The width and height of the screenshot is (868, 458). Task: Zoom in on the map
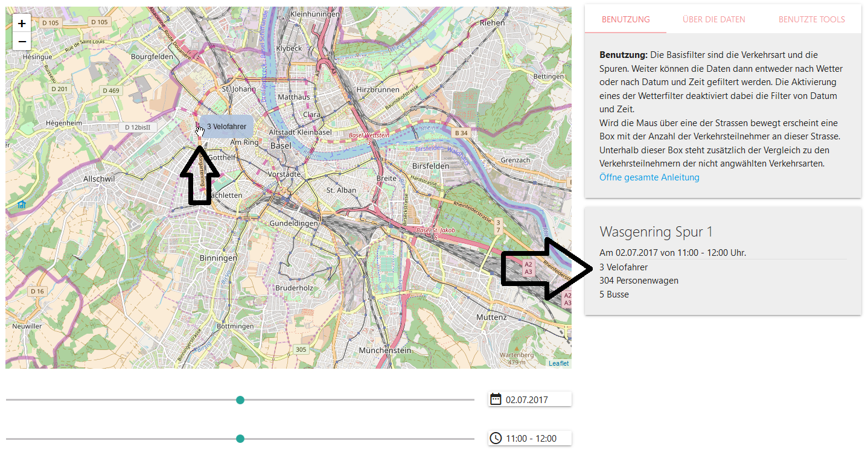coord(22,24)
